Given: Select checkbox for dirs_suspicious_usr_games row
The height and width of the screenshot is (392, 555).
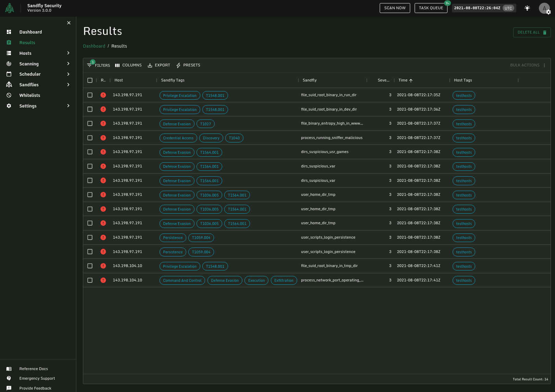Looking at the screenshot, I should point(90,152).
